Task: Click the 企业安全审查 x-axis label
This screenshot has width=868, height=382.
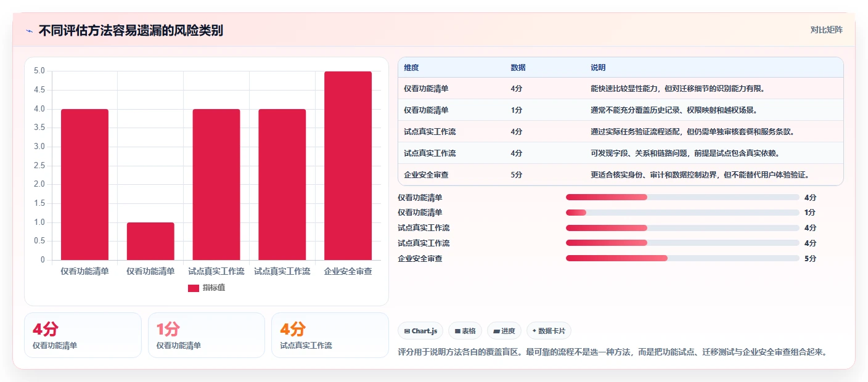Action: click(348, 271)
